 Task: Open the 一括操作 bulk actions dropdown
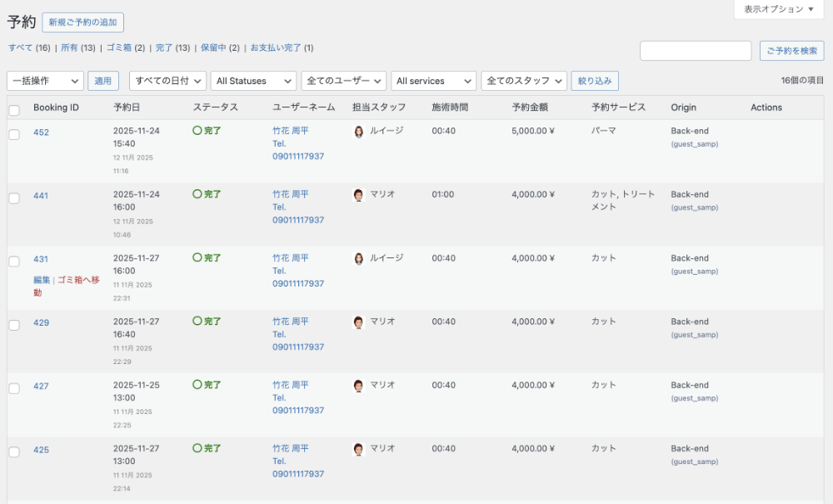tap(46, 81)
